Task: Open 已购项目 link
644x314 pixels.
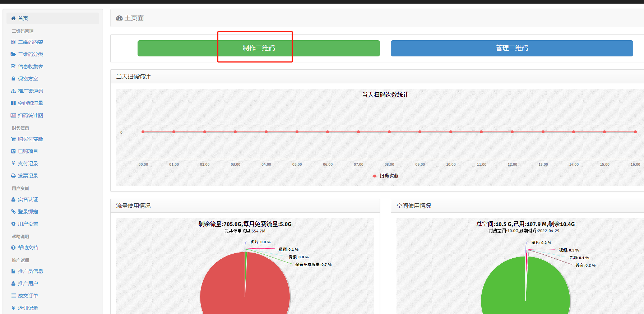Action: click(28, 151)
